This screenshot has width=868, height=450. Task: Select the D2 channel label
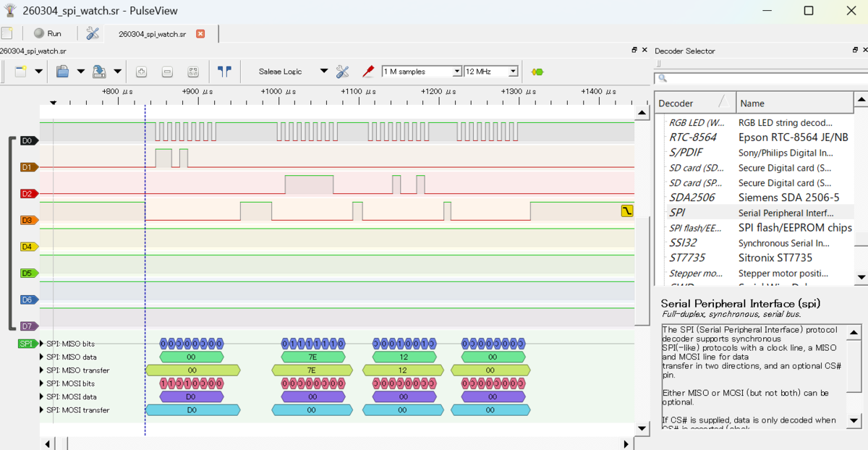pyautogui.click(x=28, y=194)
